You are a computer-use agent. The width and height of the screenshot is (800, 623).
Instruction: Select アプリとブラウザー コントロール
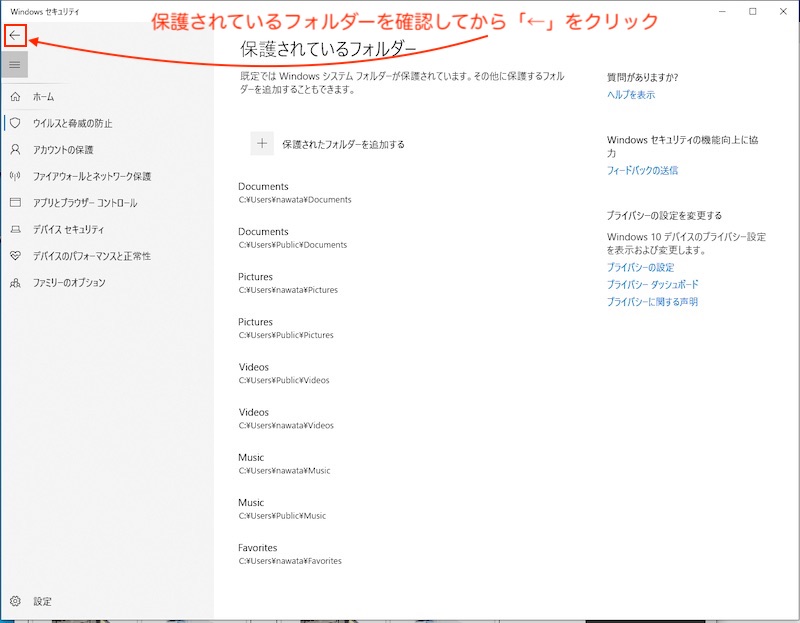(85, 203)
